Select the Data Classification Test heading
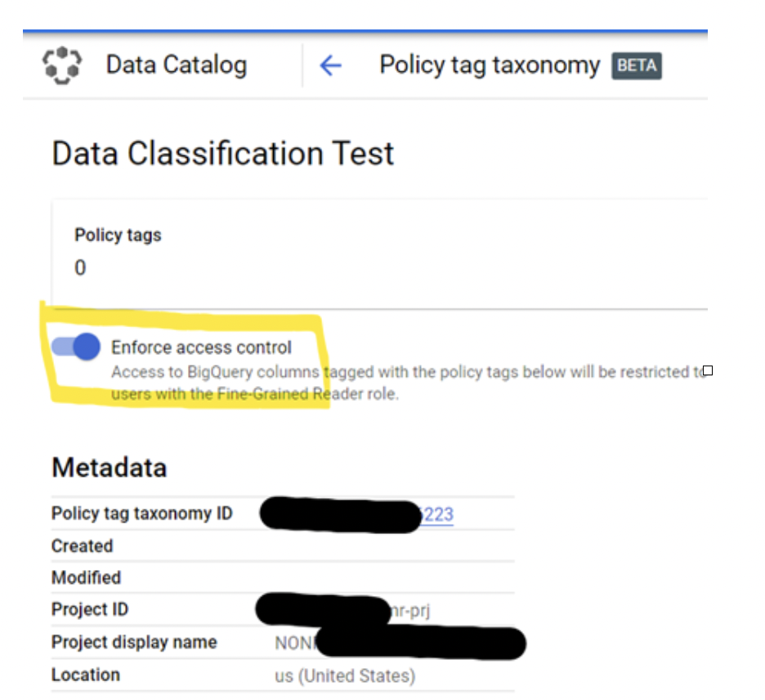The image size is (765, 700). click(x=222, y=154)
